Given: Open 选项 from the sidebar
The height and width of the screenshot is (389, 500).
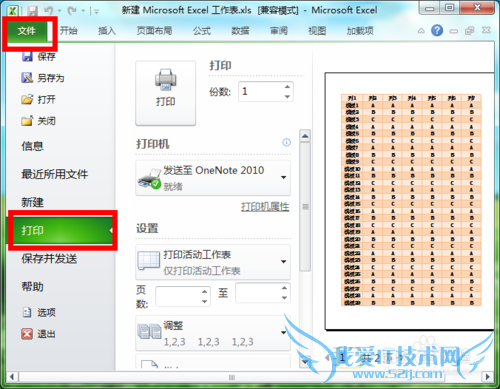Looking at the screenshot, I should (x=39, y=312).
